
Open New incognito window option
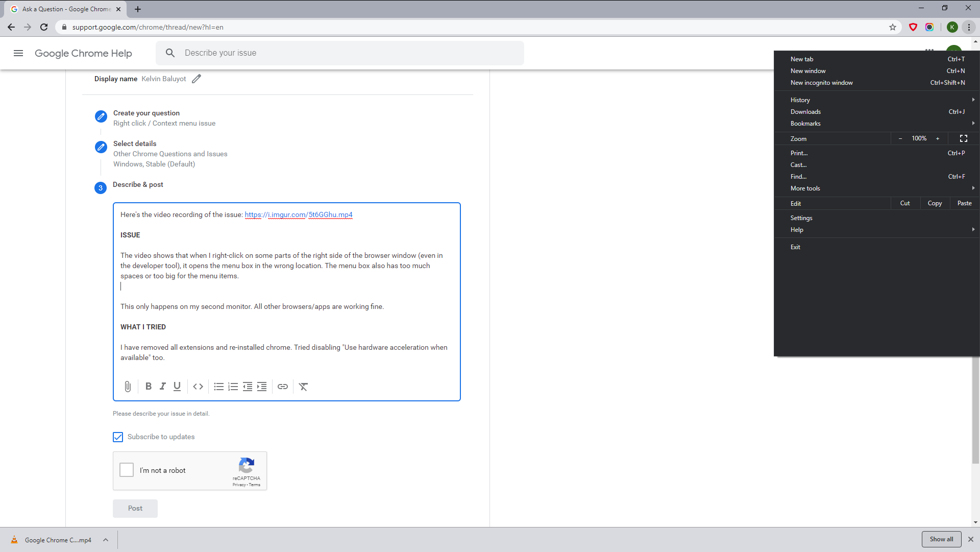point(822,82)
